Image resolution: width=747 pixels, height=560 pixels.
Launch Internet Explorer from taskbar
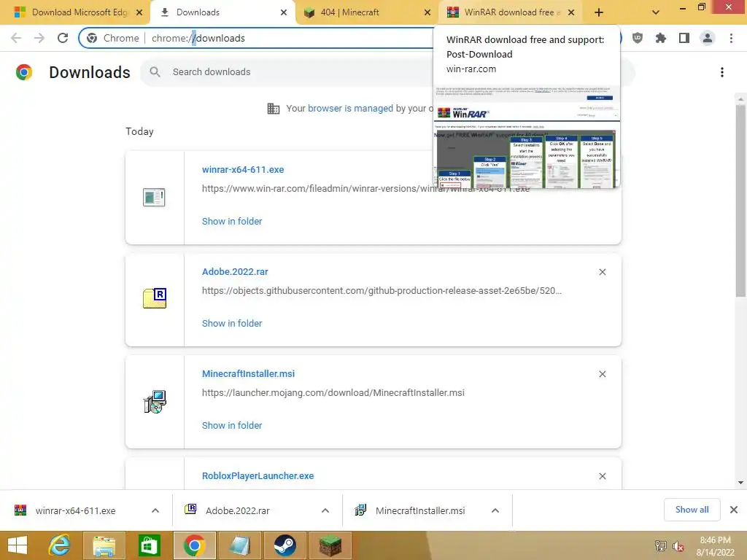[60, 545]
